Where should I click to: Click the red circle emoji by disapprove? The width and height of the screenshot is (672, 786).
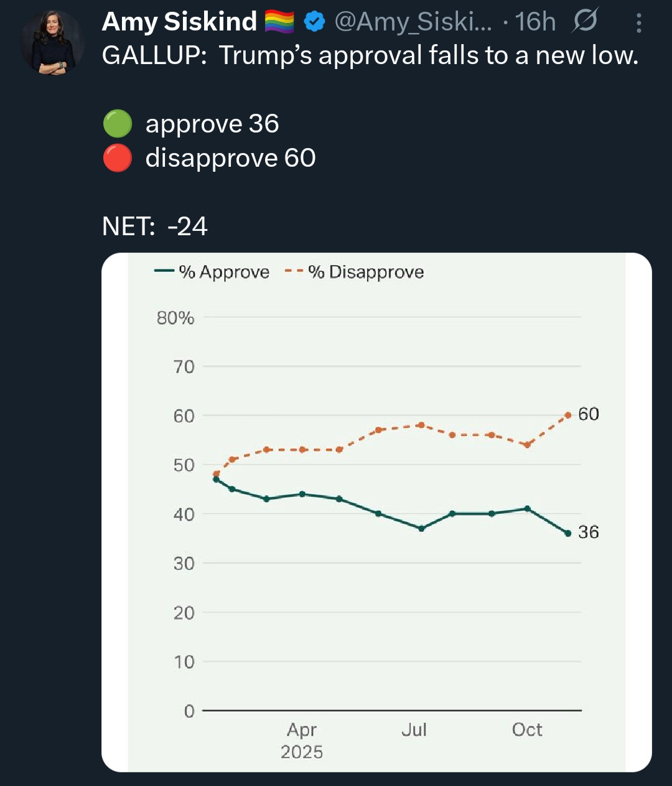[117, 158]
